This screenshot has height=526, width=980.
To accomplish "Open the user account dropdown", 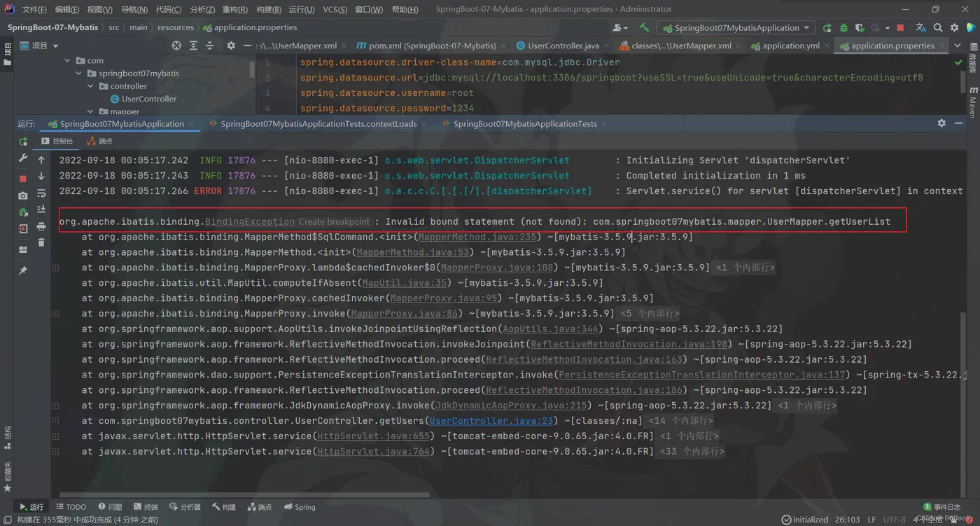I will tap(620, 27).
